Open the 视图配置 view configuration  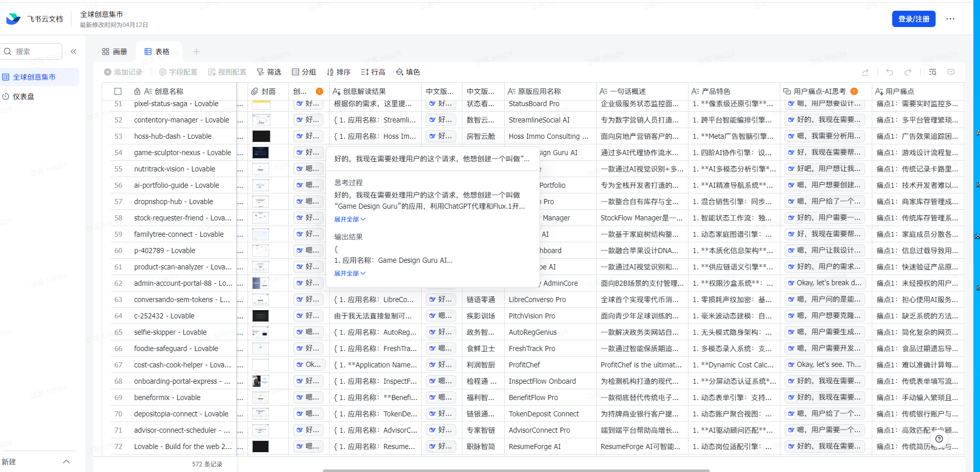(x=227, y=72)
